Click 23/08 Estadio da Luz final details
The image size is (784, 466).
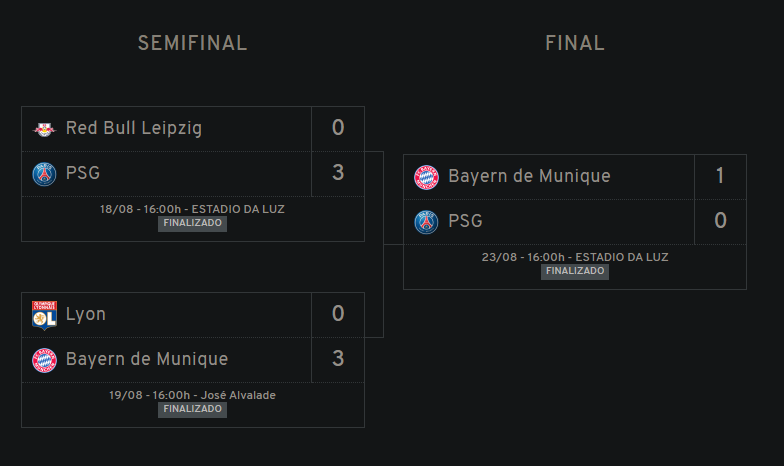[x=575, y=257]
